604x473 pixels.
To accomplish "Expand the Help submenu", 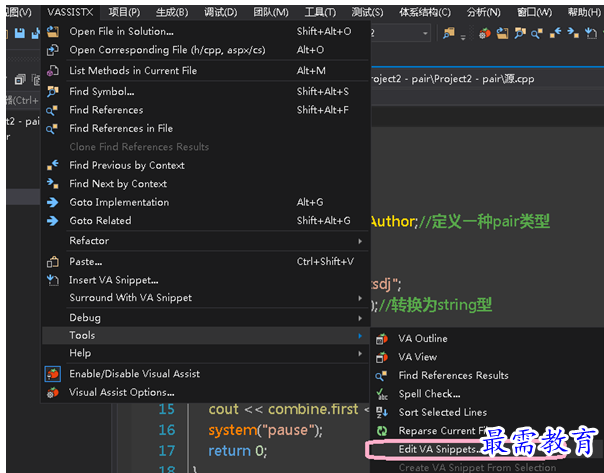I will click(x=206, y=353).
